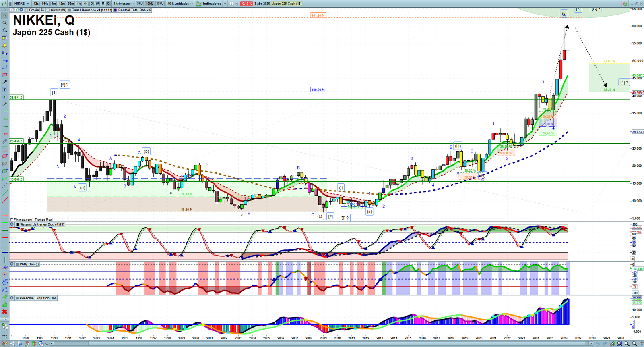Viewport: 644px width, 347px height.
Task: Expand the 1 trimestre timeframe dropdown
Action: pos(123,4)
